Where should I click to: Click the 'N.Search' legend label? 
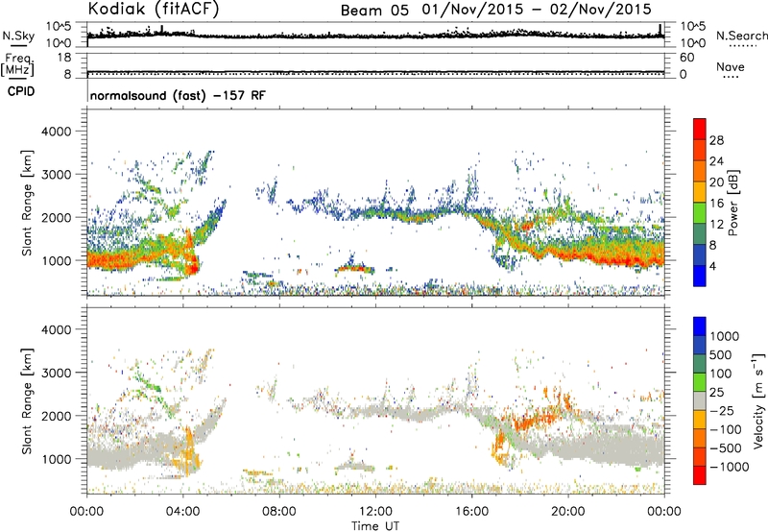point(741,36)
